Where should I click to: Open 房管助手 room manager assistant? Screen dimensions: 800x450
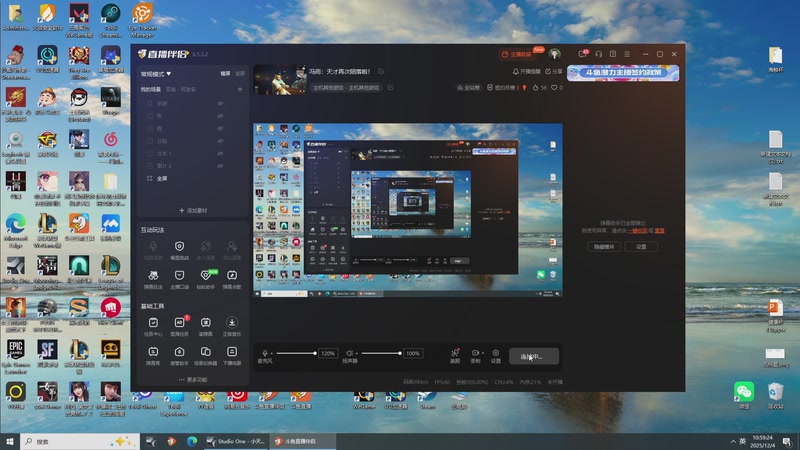pyautogui.click(x=179, y=355)
